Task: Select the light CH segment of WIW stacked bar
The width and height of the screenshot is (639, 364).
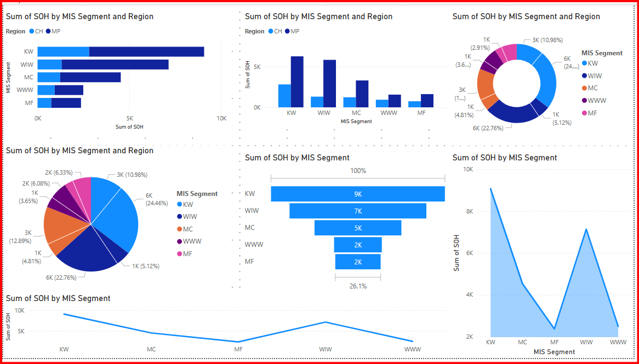Action: (x=49, y=65)
